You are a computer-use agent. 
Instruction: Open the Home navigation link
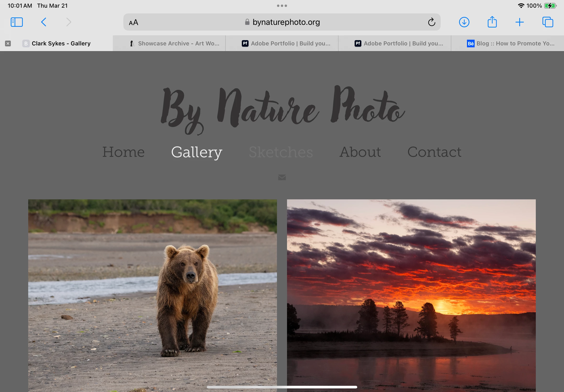point(123,152)
